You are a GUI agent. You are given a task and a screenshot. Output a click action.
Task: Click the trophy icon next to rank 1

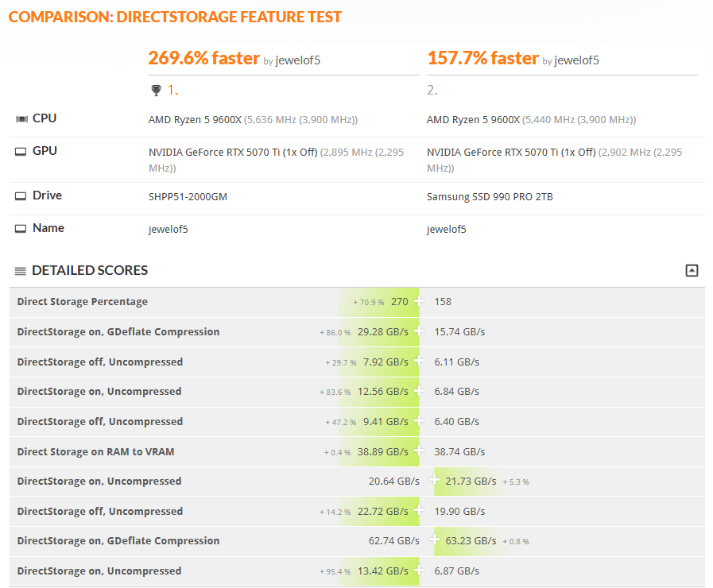(x=156, y=91)
